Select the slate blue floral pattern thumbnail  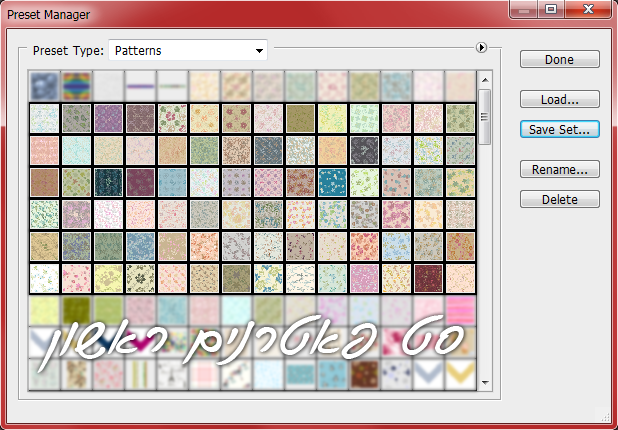click(x=268, y=150)
